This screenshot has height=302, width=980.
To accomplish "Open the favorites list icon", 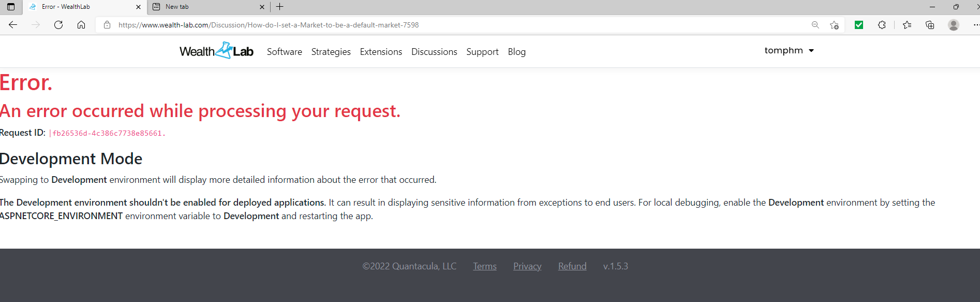I will tap(907, 25).
